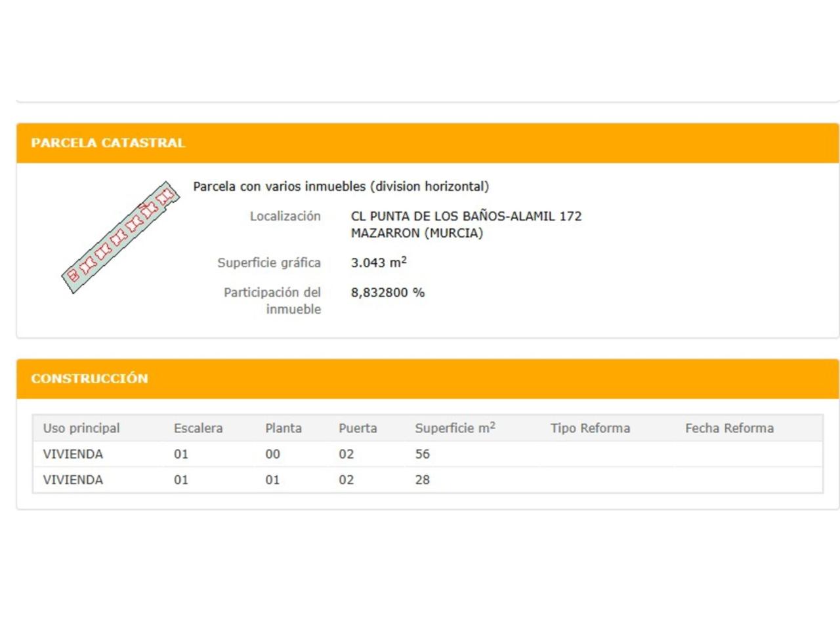
Task: Click the CL PUNTA DE LOS BAÑOS-ALAMIL 172 address
Action: (x=466, y=216)
